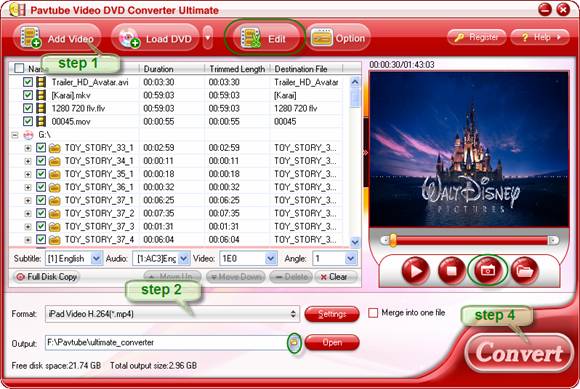
Task: Collapse the preview panel arrow
Action: tap(365, 152)
